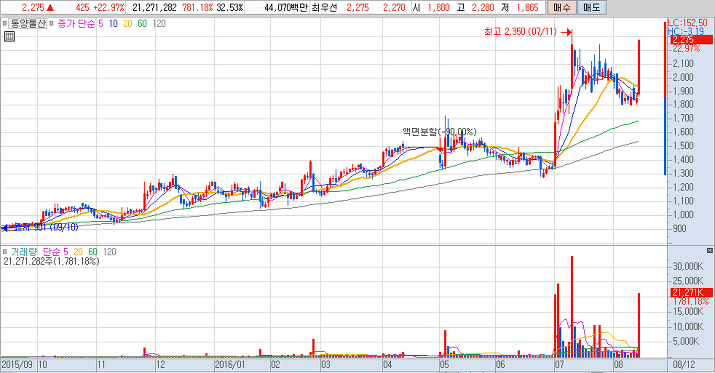
Task: Click the 고 2,280 high price
Action: point(475,7)
